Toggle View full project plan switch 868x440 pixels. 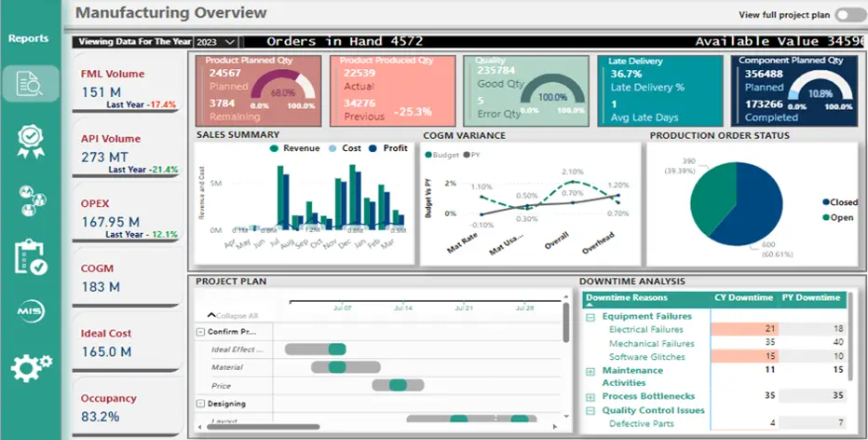[x=848, y=15]
